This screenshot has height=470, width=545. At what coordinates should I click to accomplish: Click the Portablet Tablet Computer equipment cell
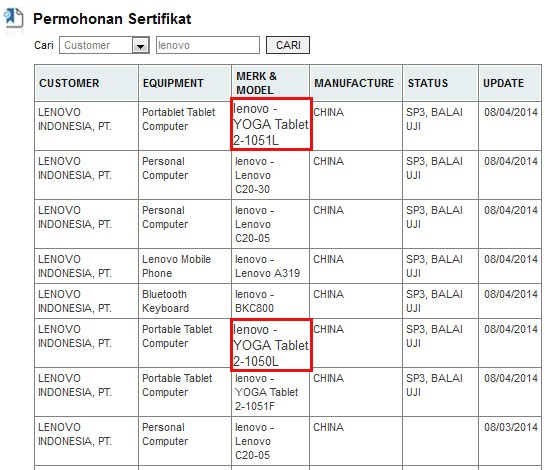click(185, 126)
